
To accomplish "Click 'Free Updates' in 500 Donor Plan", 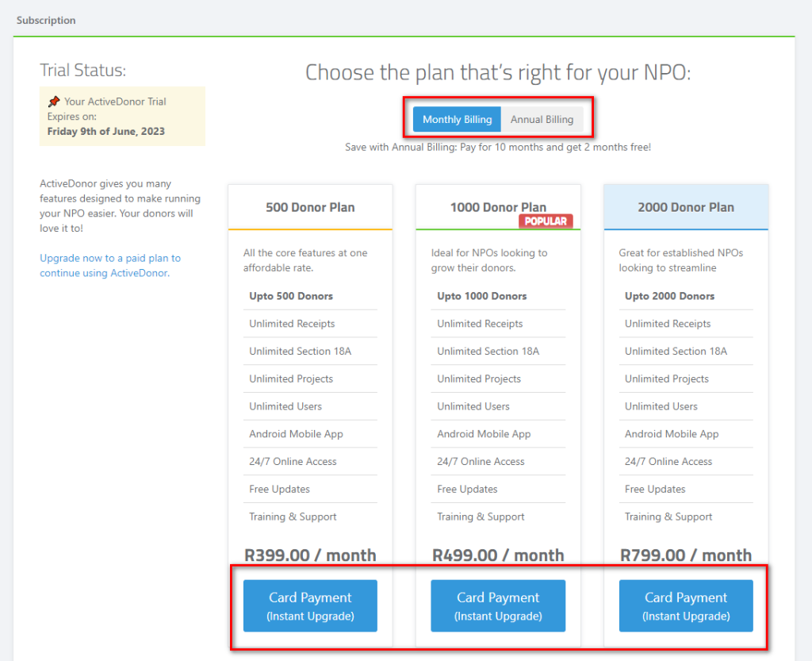I will (310, 489).
